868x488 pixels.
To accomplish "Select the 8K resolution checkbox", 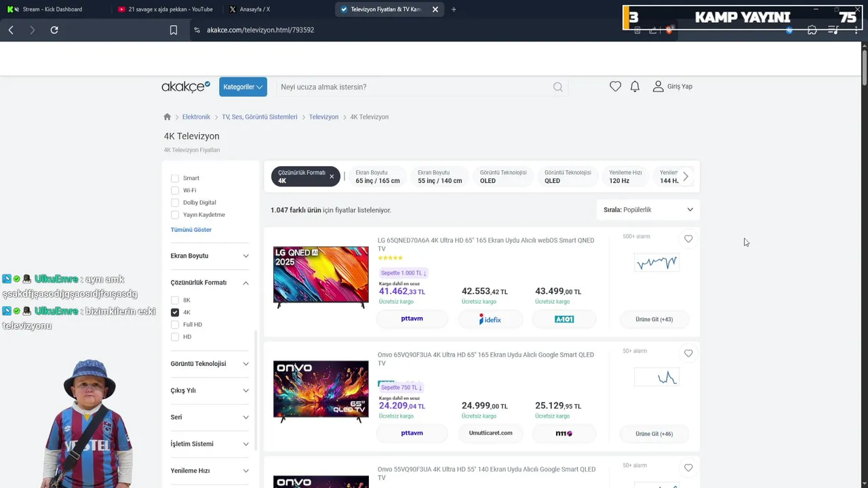I will click(x=175, y=300).
